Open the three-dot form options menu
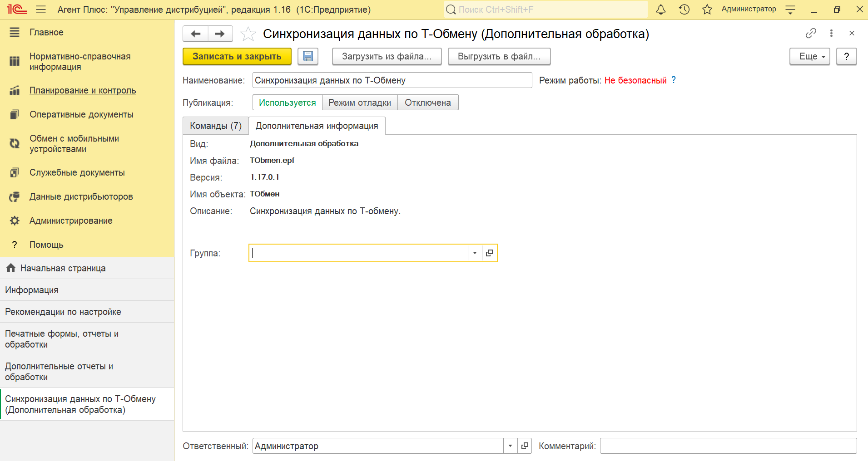 click(831, 33)
